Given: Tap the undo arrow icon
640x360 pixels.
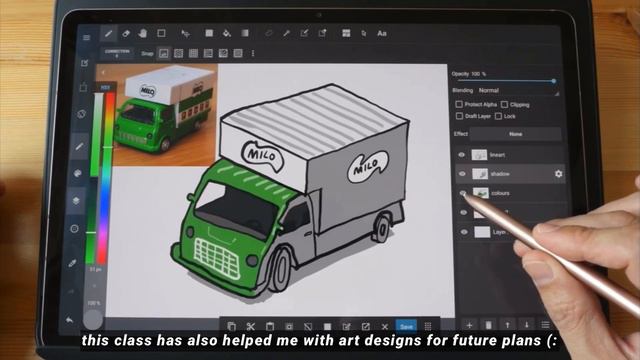Looking at the screenshot, I should 69,320.
